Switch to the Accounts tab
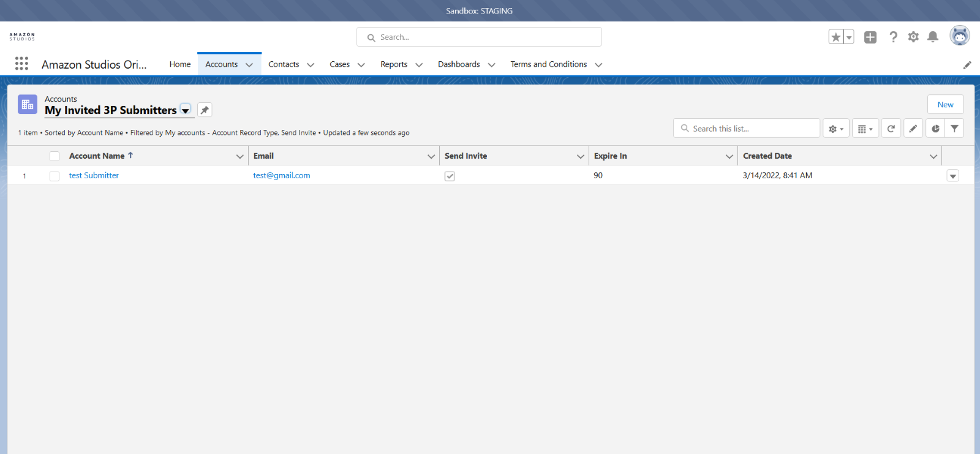Viewport: 980px width, 454px height. 222,64
